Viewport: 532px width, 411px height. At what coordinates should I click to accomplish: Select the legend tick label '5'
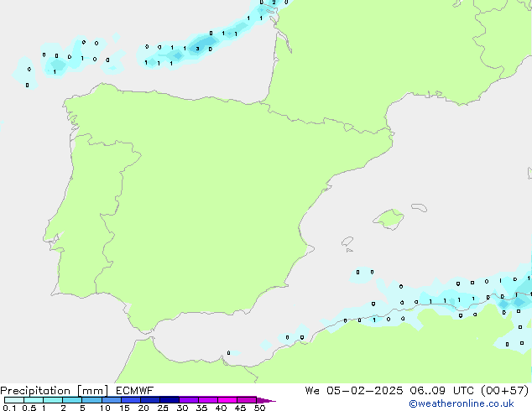pos(82,408)
